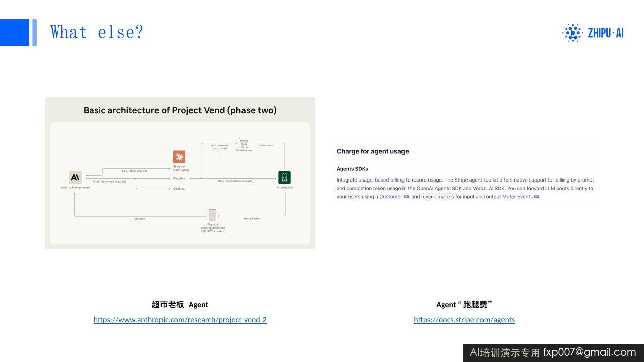Click the Andon Labs green icon
644x362 pixels.
(x=284, y=177)
